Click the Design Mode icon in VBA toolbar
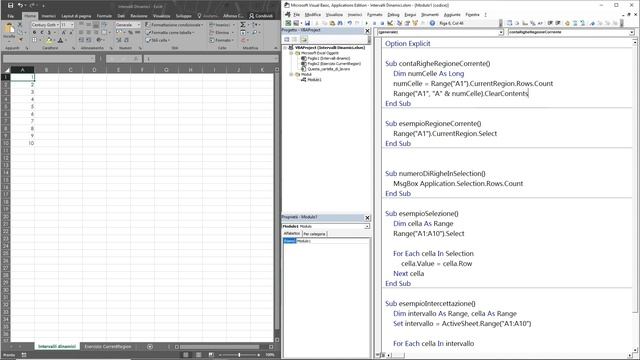The width and height of the screenshot is (640, 360). pyautogui.click(x=390, y=23)
